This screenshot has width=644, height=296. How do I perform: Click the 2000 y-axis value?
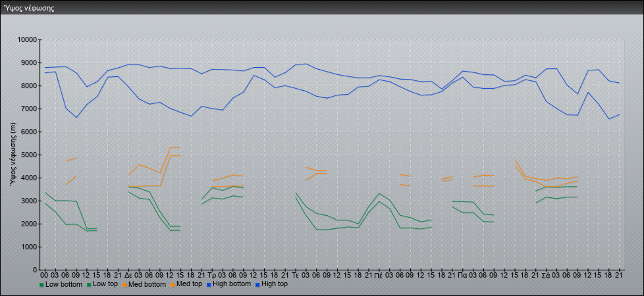[29, 224]
